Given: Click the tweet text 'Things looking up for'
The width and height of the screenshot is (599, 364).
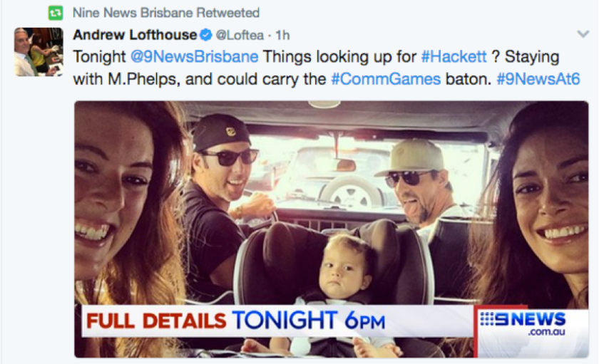Looking at the screenshot, I should pyautogui.click(x=339, y=57).
